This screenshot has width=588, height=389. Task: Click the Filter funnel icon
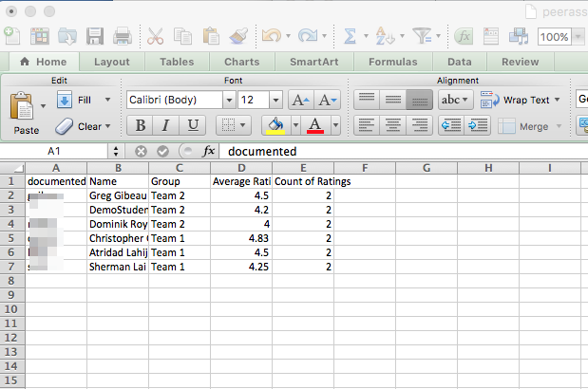[x=422, y=36]
